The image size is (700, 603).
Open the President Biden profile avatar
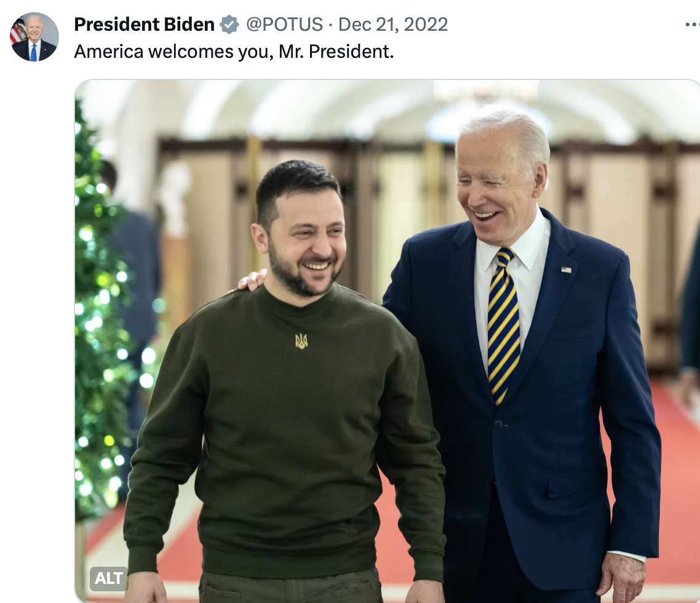tap(34, 37)
